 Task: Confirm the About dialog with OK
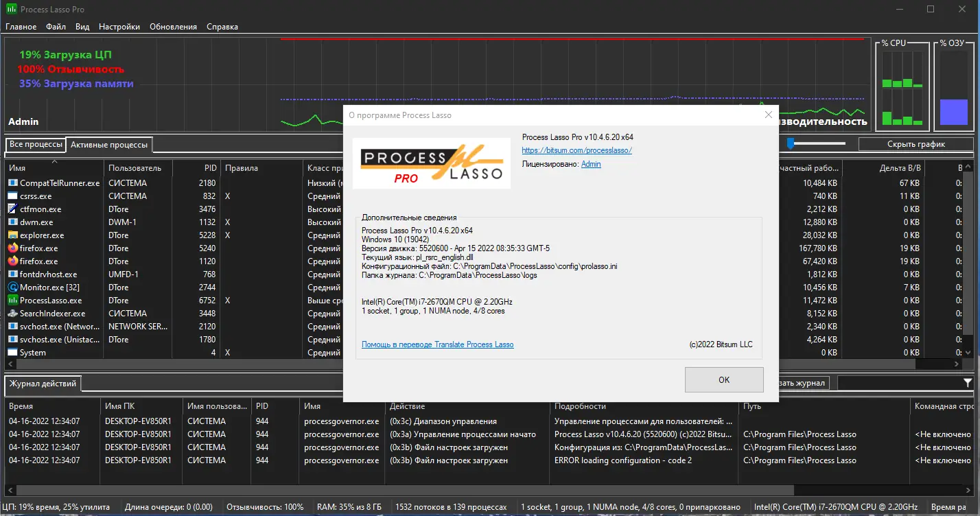tap(724, 379)
